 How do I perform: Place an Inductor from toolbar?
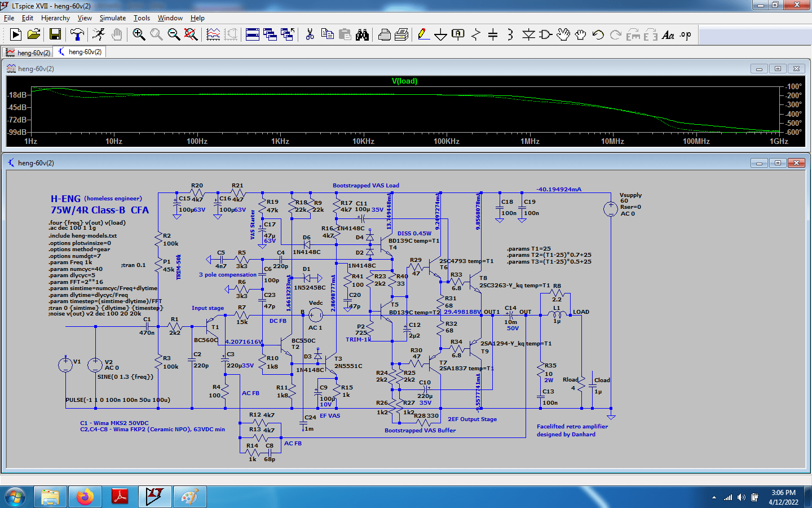pos(510,35)
